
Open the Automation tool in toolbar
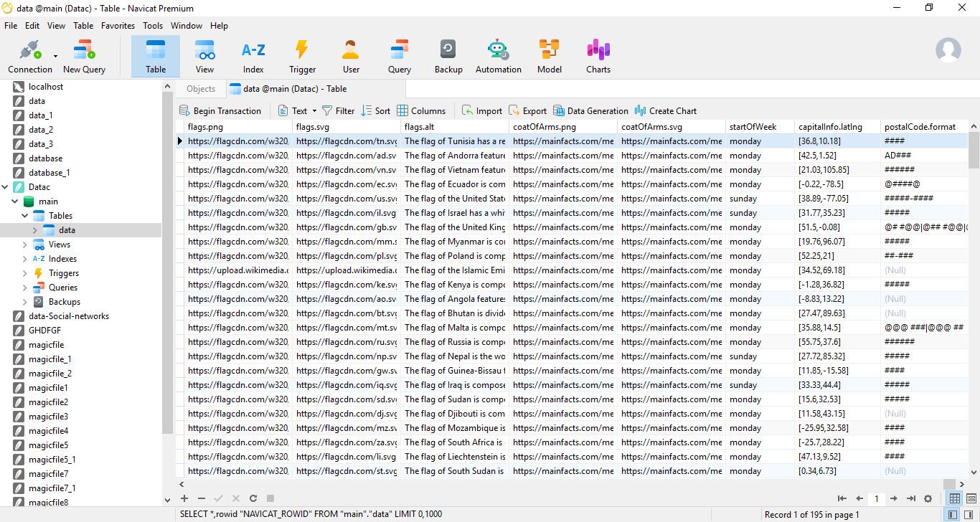(x=498, y=56)
